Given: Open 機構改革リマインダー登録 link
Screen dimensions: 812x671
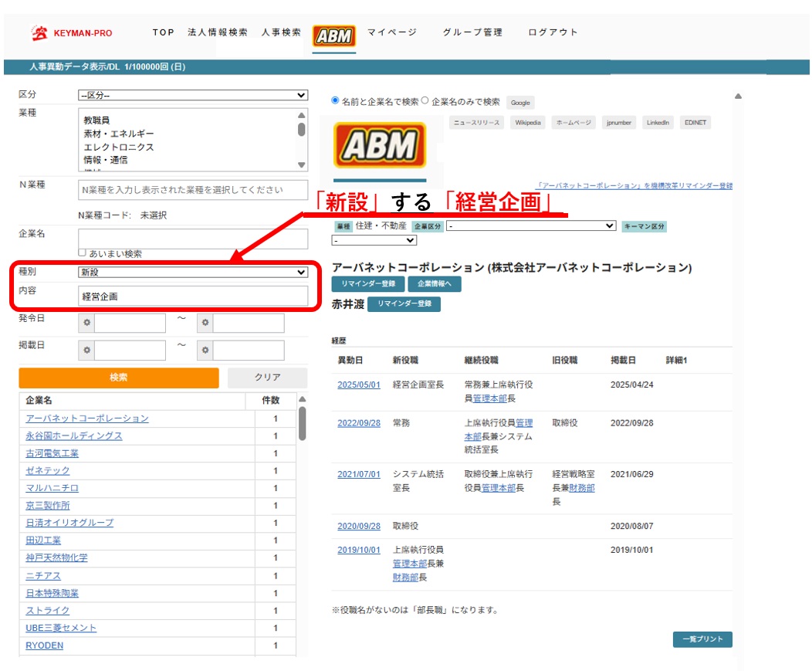Looking at the screenshot, I should 634,185.
